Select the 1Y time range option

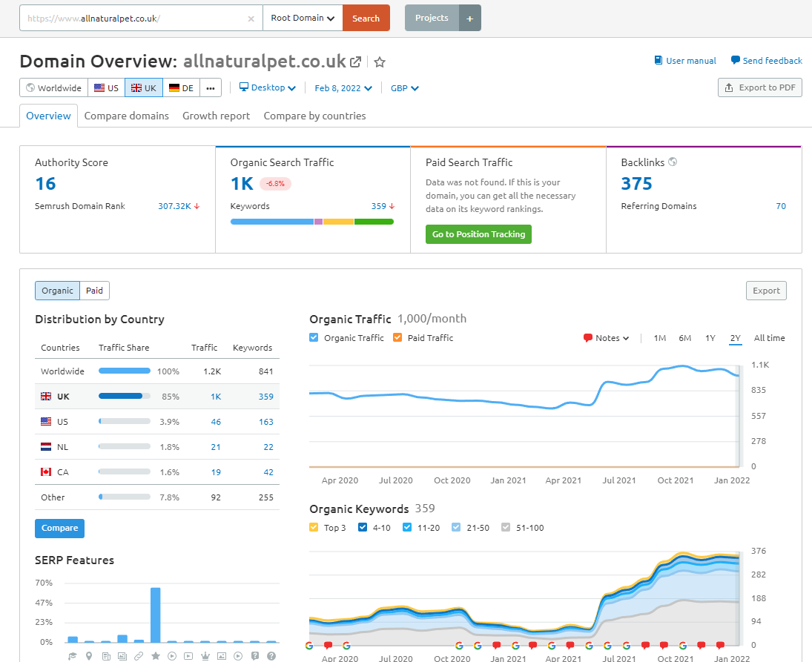click(x=710, y=338)
